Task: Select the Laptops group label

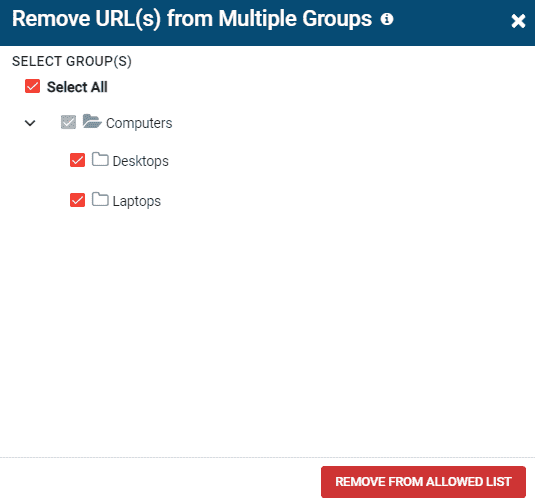Action: point(136,201)
